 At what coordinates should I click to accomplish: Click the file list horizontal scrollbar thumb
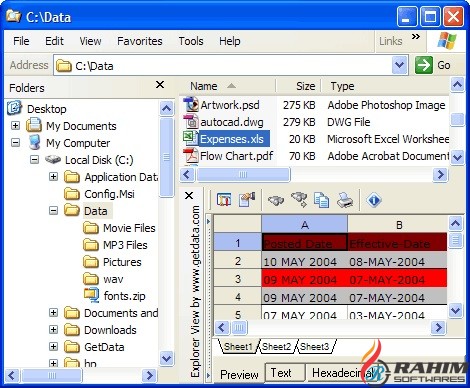click(x=243, y=174)
